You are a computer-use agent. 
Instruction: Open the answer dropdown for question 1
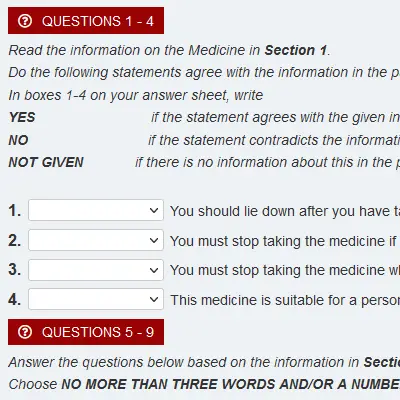coord(96,210)
